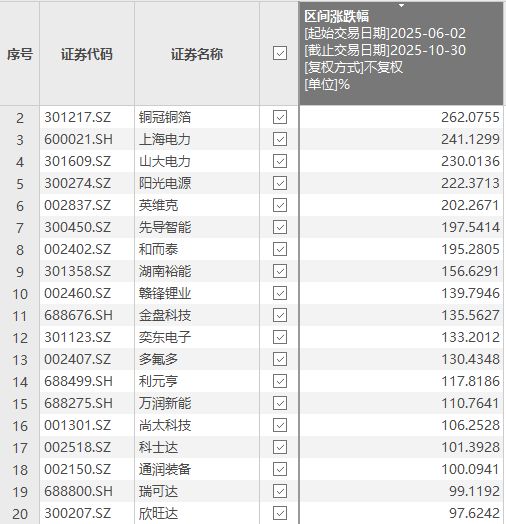Toggle the checkbox in the 尚太科技 row
The width and height of the screenshot is (506, 524).
(280, 425)
